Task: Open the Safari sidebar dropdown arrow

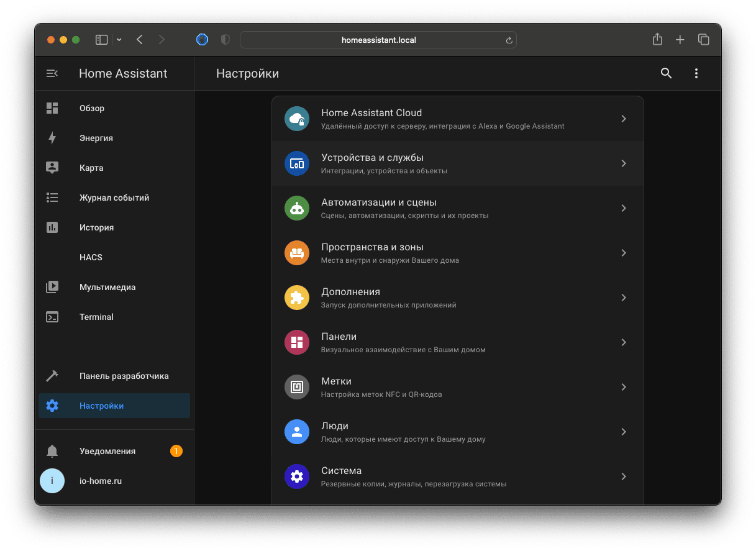Action: tap(119, 40)
